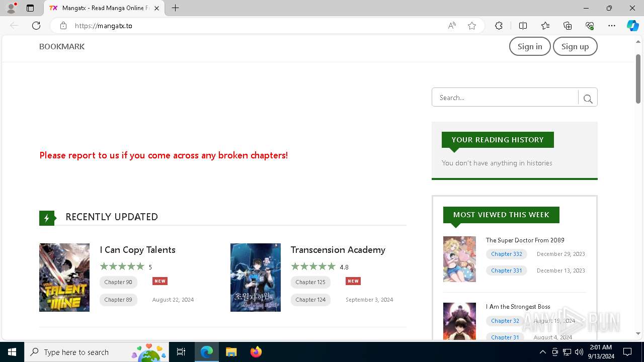This screenshot has width=644, height=362.
Task: Open Collections icon in toolbar
Action: [568, 26]
